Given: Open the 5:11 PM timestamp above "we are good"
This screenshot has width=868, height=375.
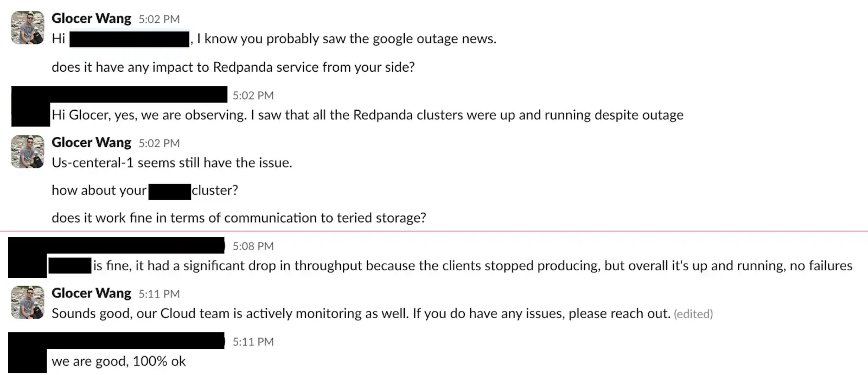Looking at the screenshot, I should [253, 342].
